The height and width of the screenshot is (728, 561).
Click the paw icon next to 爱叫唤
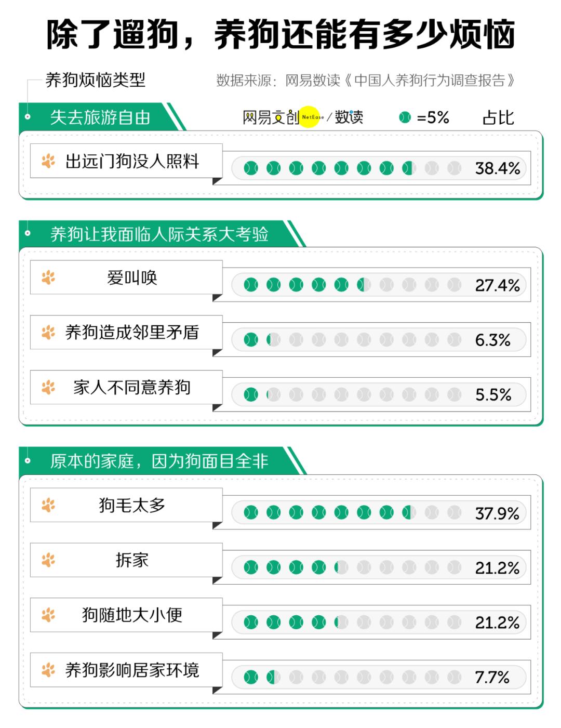[x=48, y=277]
